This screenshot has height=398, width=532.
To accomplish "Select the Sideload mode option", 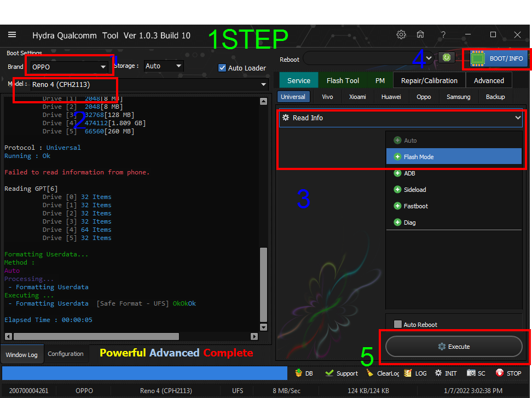I will click(454, 190).
